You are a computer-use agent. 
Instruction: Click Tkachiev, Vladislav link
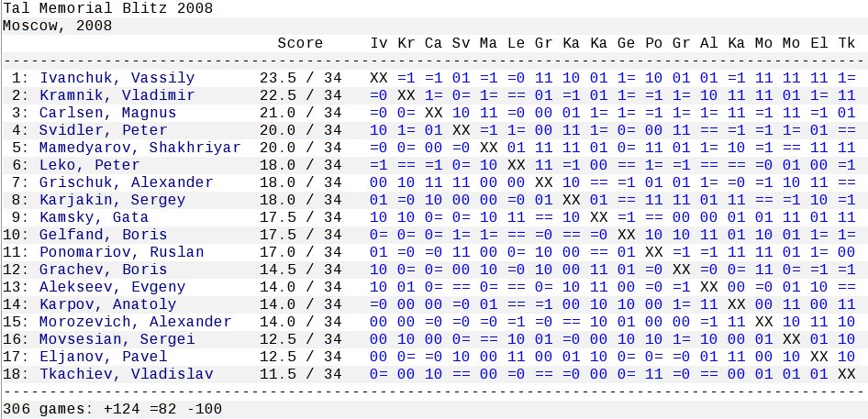click(126, 374)
